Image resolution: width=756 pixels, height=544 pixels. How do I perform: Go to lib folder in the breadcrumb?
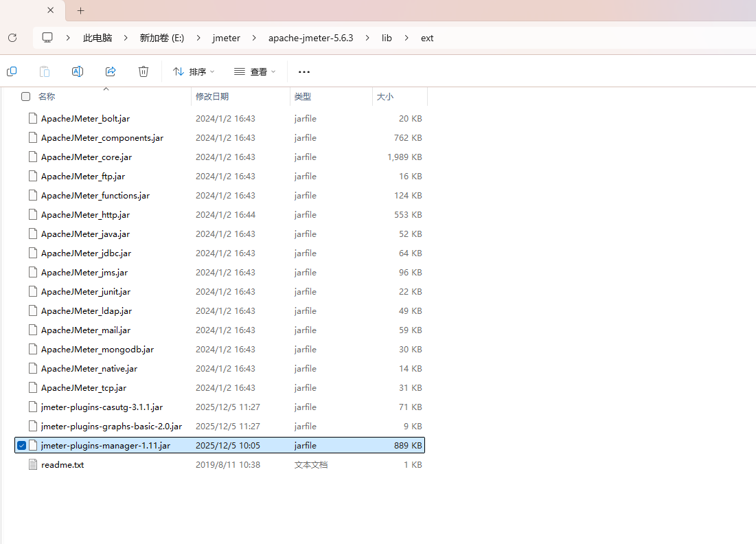[x=387, y=38]
